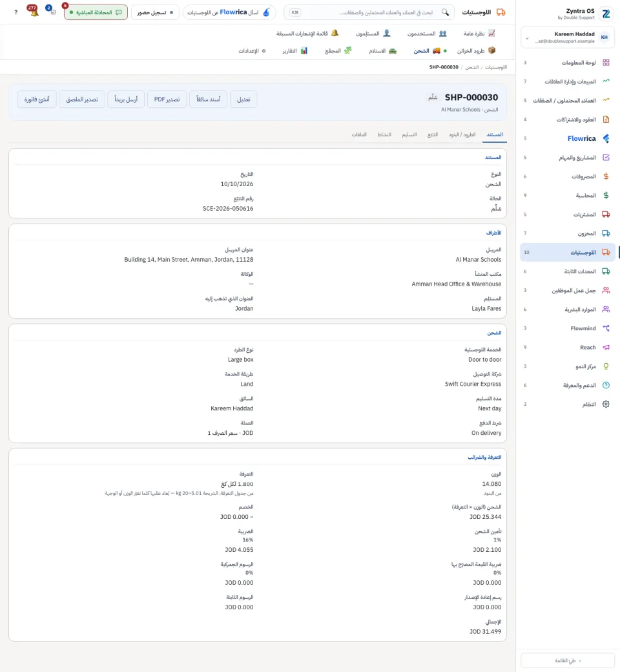
Task: Open the Inventory icon (المخزون)
Action: pyautogui.click(x=606, y=233)
